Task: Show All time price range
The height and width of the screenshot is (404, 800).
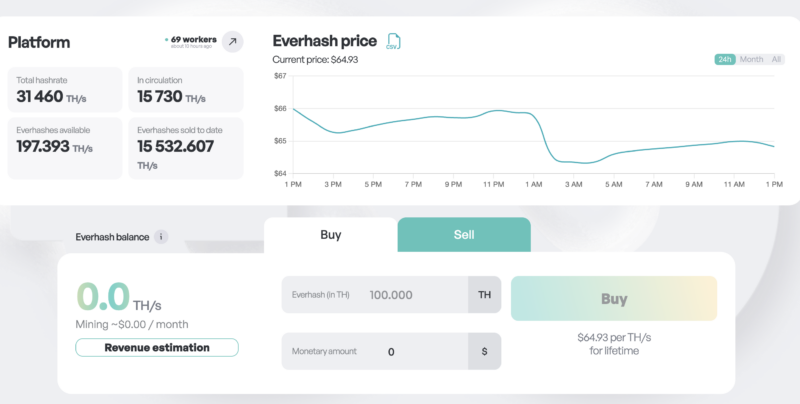Action: pyautogui.click(x=776, y=60)
